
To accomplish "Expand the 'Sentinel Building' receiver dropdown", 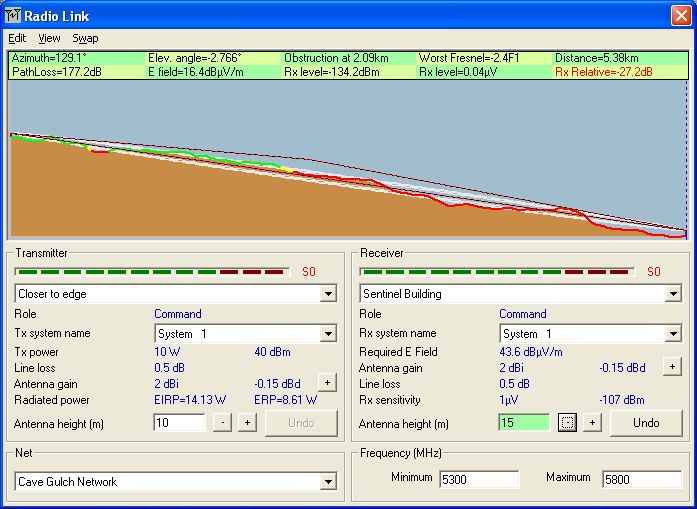I will 672,294.
